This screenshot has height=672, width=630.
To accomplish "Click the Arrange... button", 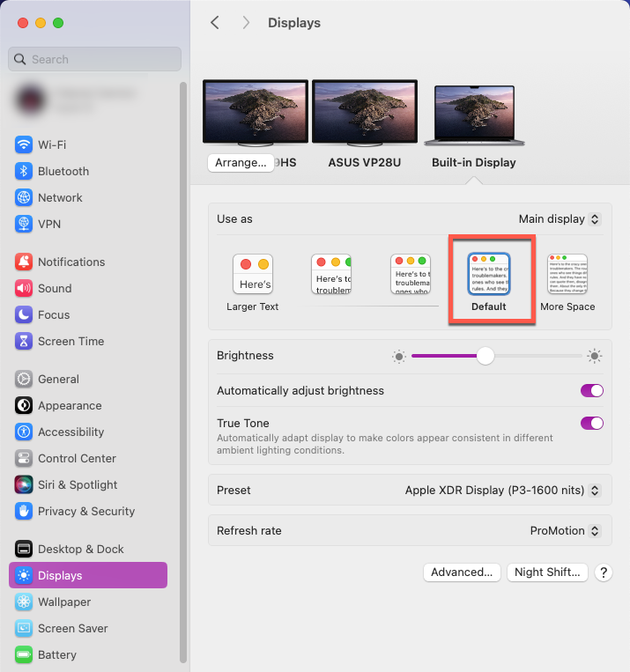I will pyautogui.click(x=241, y=163).
